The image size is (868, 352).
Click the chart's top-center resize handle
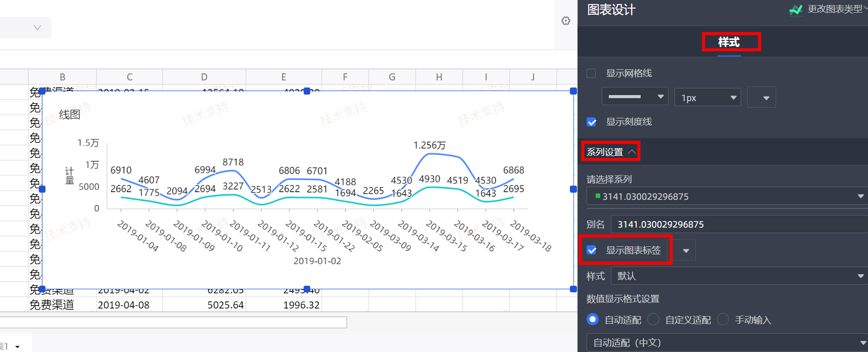(307, 91)
